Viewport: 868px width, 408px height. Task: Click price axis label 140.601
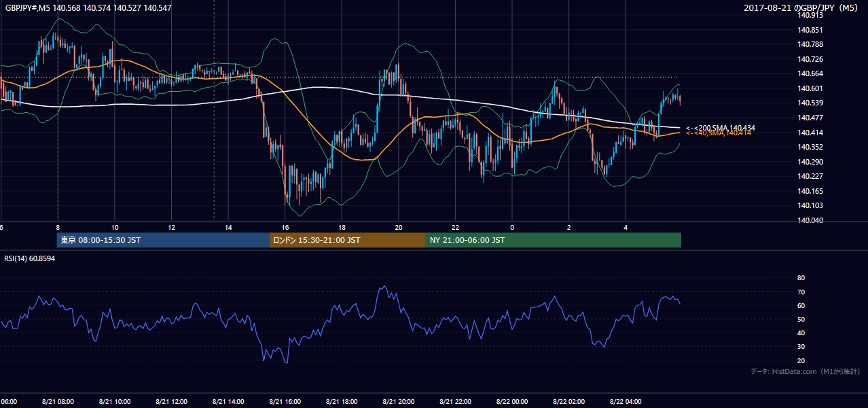(x=810, y=88)
